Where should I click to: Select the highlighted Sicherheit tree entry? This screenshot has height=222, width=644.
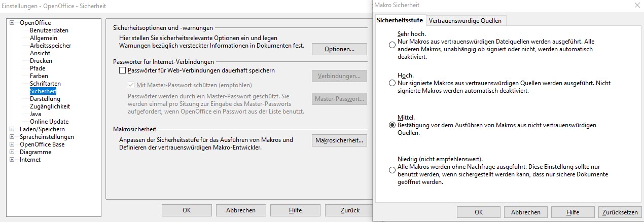pos(43,91)
